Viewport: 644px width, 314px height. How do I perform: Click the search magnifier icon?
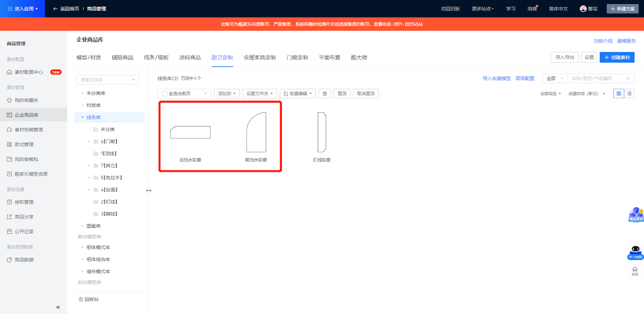[x=628, y=79]
